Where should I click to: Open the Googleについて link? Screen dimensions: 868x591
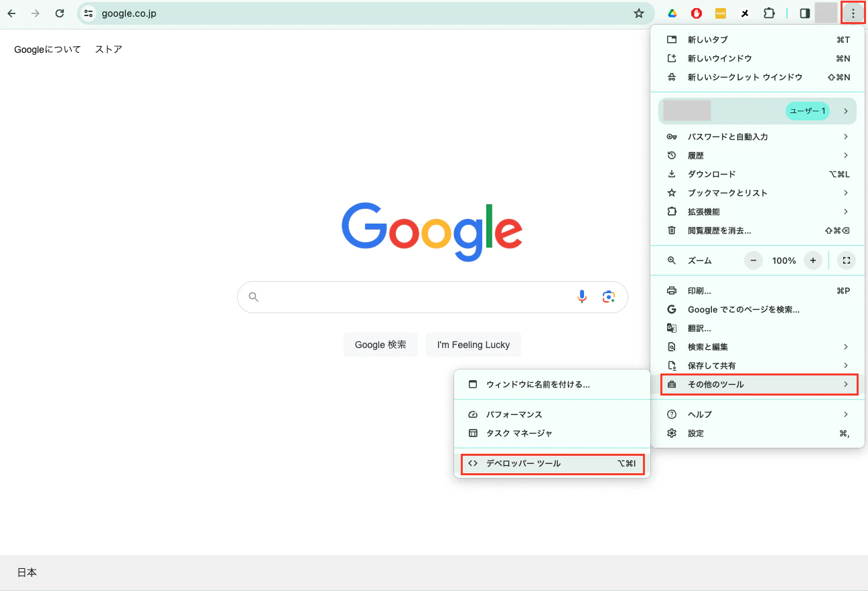tap(48, 50)
